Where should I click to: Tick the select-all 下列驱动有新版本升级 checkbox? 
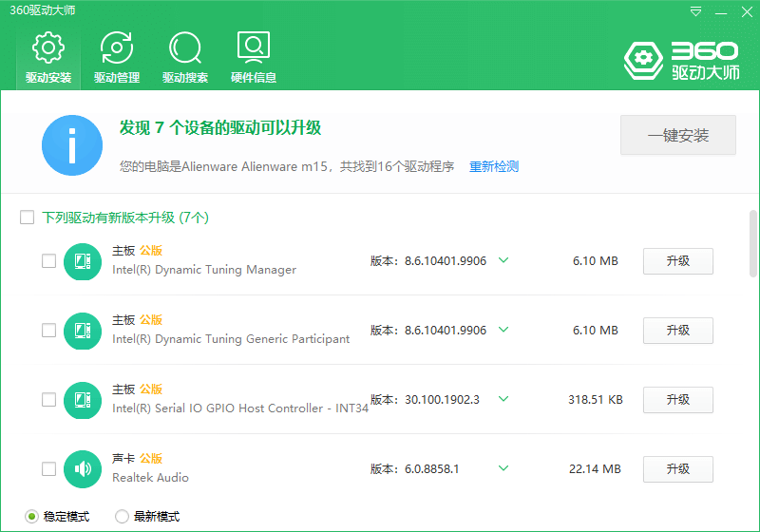click(28, 217)
